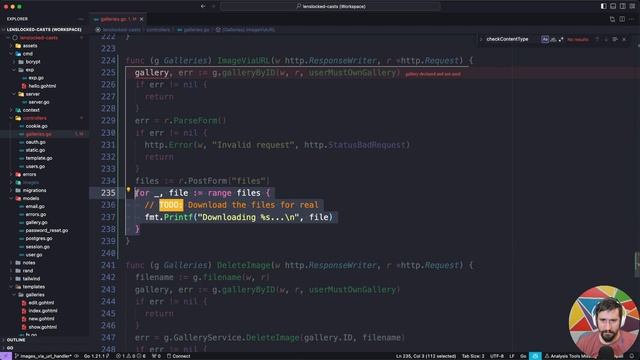Expand the OUTLINE section
Viewport: 640px width, 360px height.
(16, 340)
